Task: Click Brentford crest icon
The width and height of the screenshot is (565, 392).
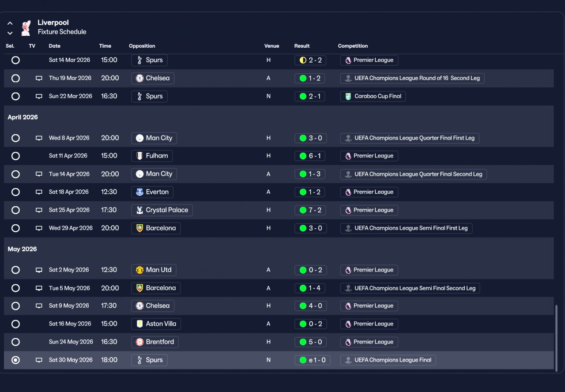Action: [x=139, y=342]
